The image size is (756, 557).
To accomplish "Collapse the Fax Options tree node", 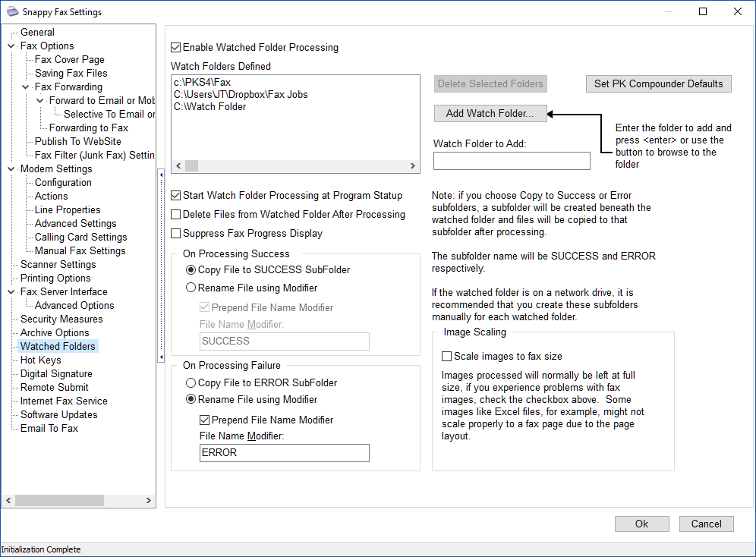I will 11,46.
